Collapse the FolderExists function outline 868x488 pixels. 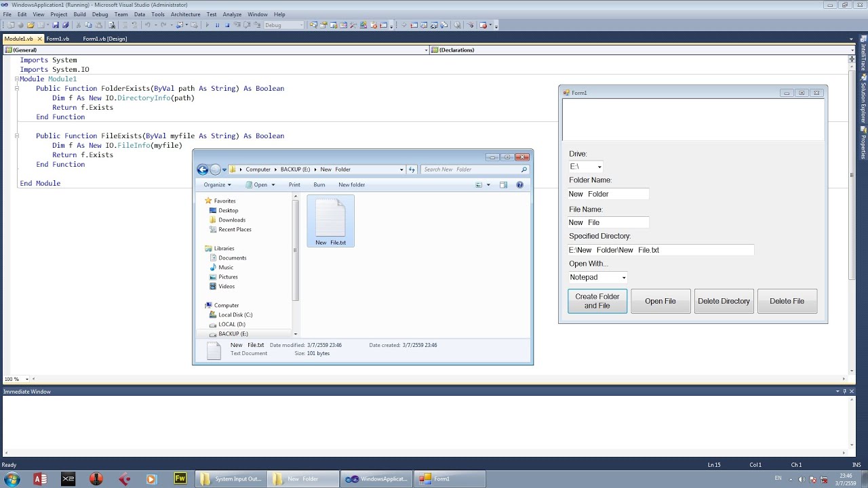pyautogui.click(x=16, y=89)
